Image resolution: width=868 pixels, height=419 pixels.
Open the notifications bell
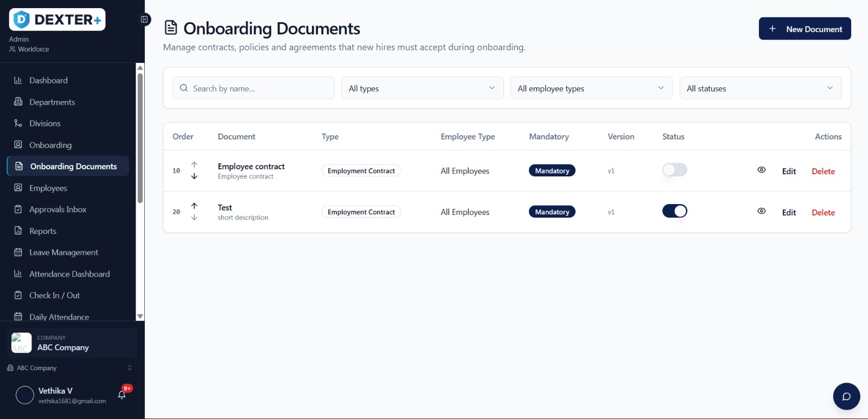[x=122, y=395]
